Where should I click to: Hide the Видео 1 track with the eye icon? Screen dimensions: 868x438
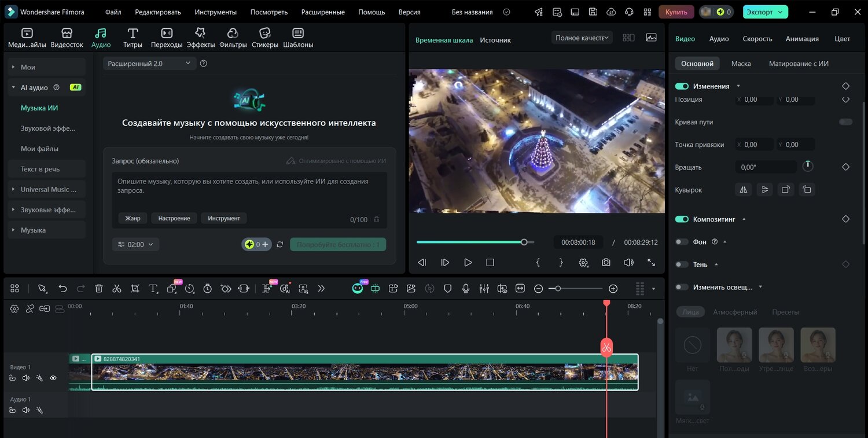(x=53, y=378)
